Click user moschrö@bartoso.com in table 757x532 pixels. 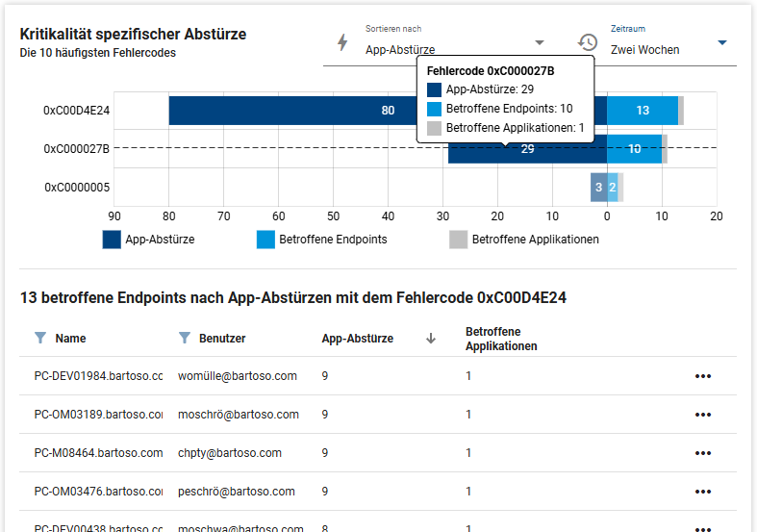pos(238,415)
